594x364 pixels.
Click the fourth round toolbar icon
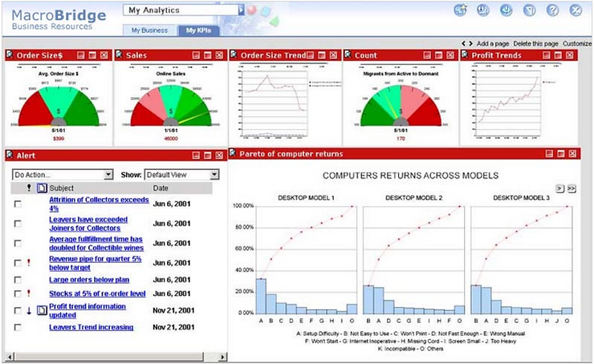click(x=529, y=10)
